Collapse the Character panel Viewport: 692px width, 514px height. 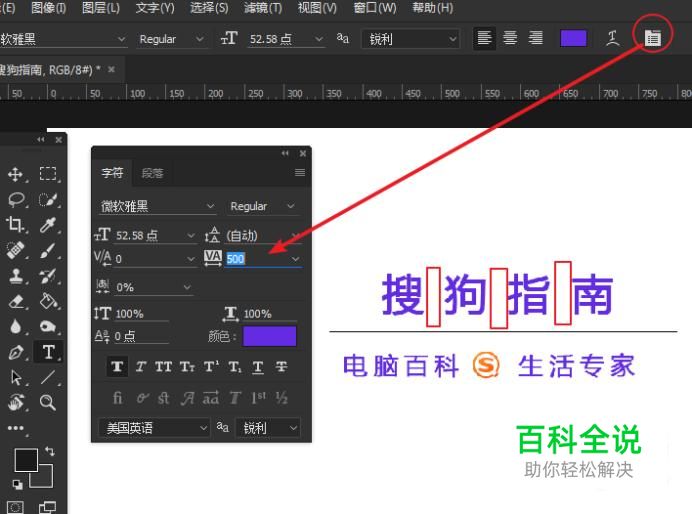[x=285, y=153]
